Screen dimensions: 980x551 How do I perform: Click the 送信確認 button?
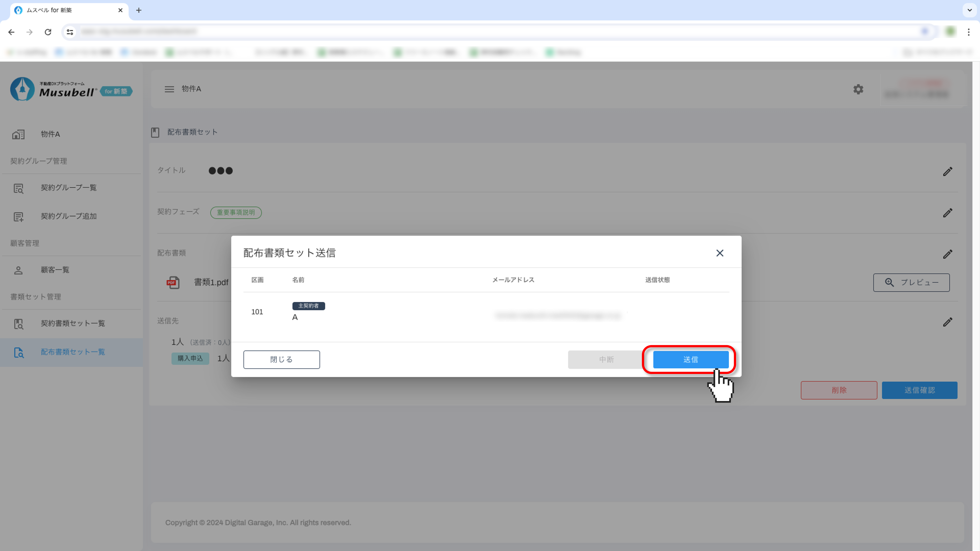tap(919, 390)
